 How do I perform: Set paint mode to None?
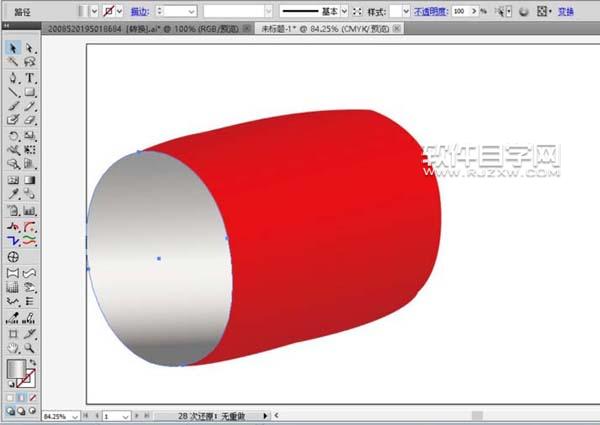[x=33, y=398]
